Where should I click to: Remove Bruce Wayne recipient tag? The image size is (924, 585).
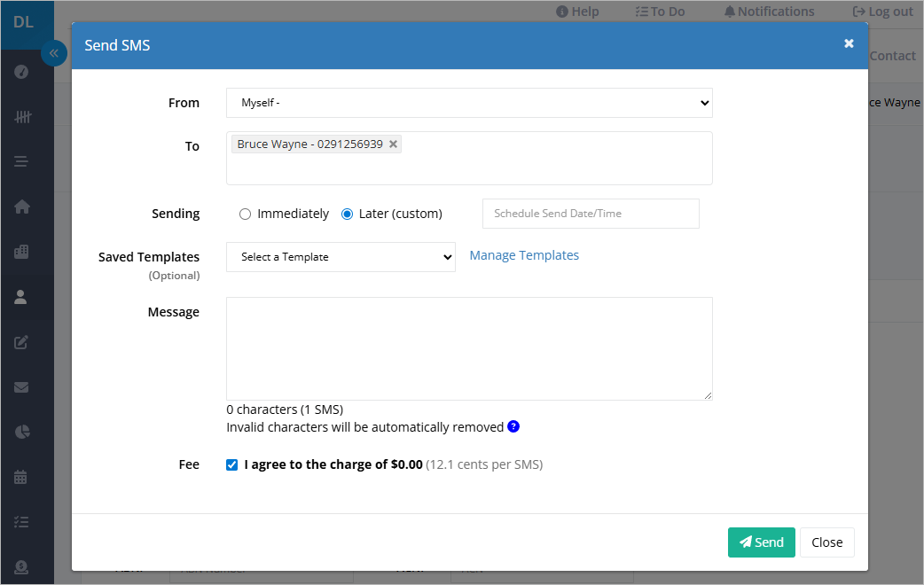(x=393, y=144)
